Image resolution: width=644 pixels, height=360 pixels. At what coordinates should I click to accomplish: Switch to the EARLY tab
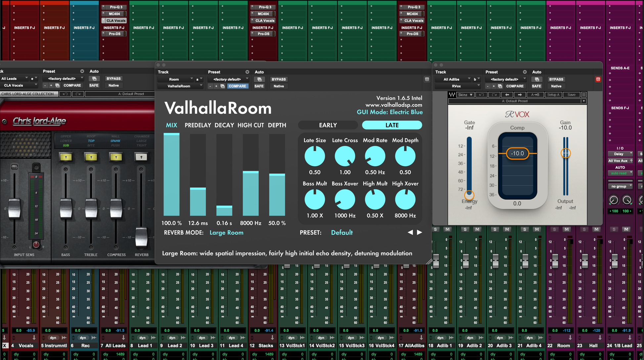tap(328, 125)
